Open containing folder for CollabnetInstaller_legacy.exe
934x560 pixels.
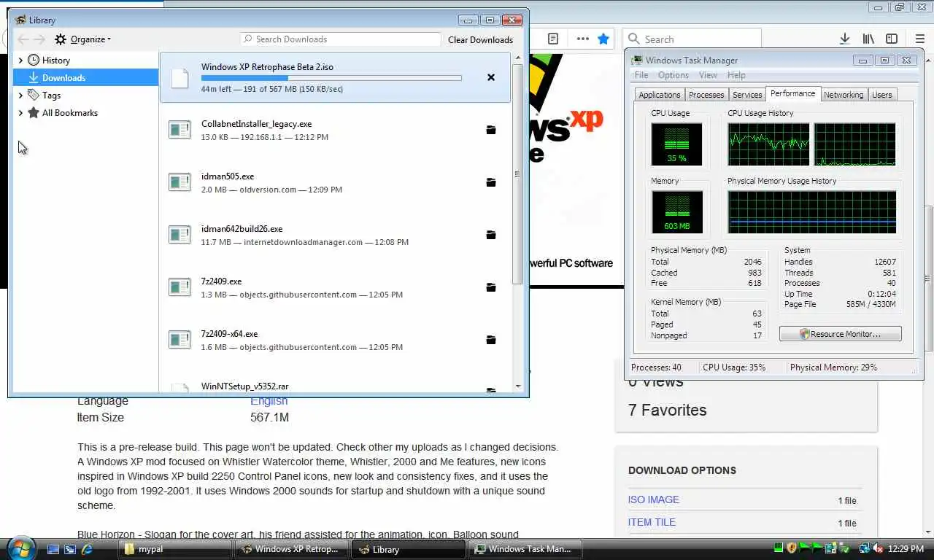tap(491, 130)
